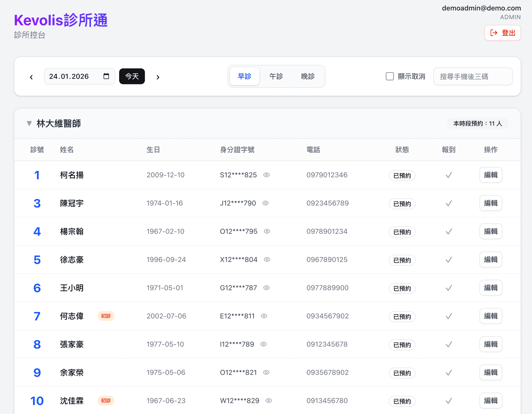
Task: Click the previous-day left chevron
Action: (x=31, y=77)
